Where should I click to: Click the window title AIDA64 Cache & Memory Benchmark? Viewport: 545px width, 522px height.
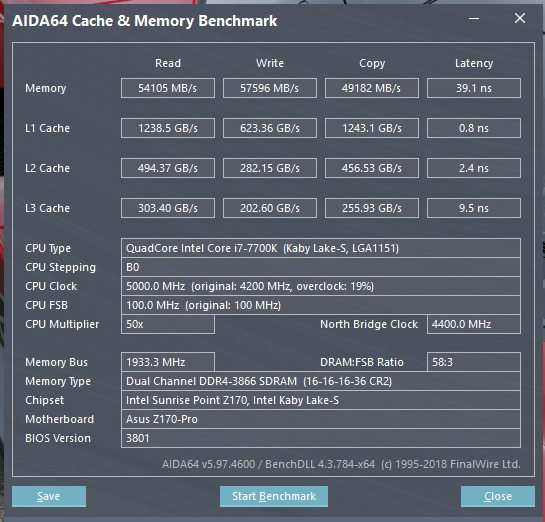pyautogui.click(x=145, y=21)
